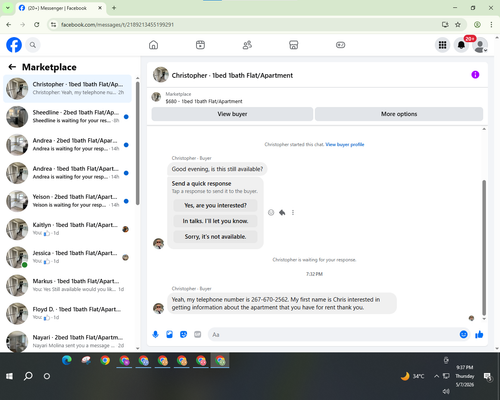The height and width of the screenshot is (400, 500).
Task: Bookmark this page star icon
Action: [458, 25]
